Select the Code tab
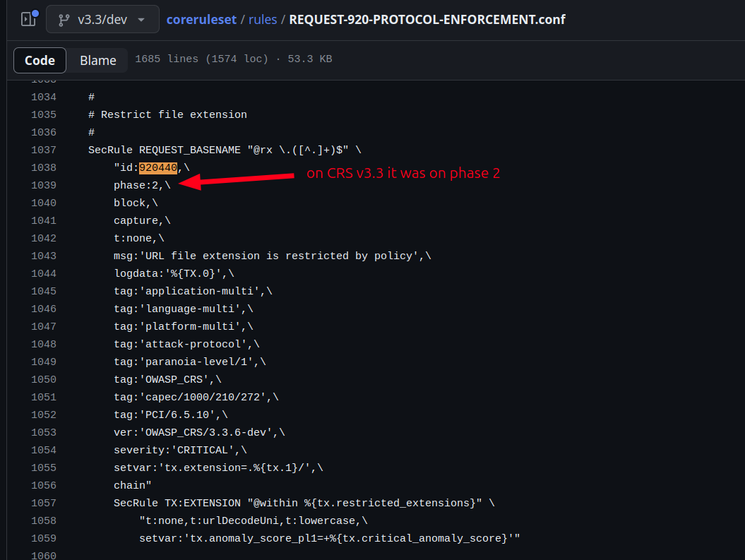Screen dimensions: 745x560 point(40,60)
